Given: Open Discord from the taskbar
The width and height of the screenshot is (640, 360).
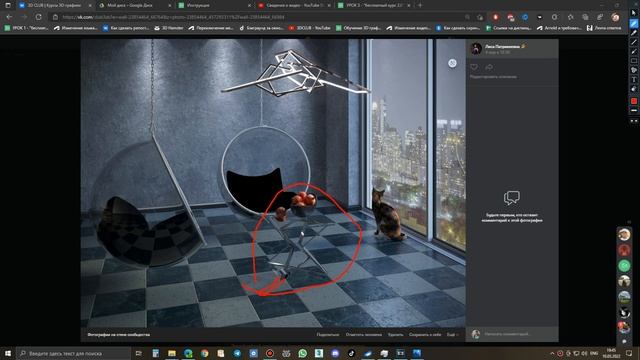Looking at the screenshot, I should 335,353.
